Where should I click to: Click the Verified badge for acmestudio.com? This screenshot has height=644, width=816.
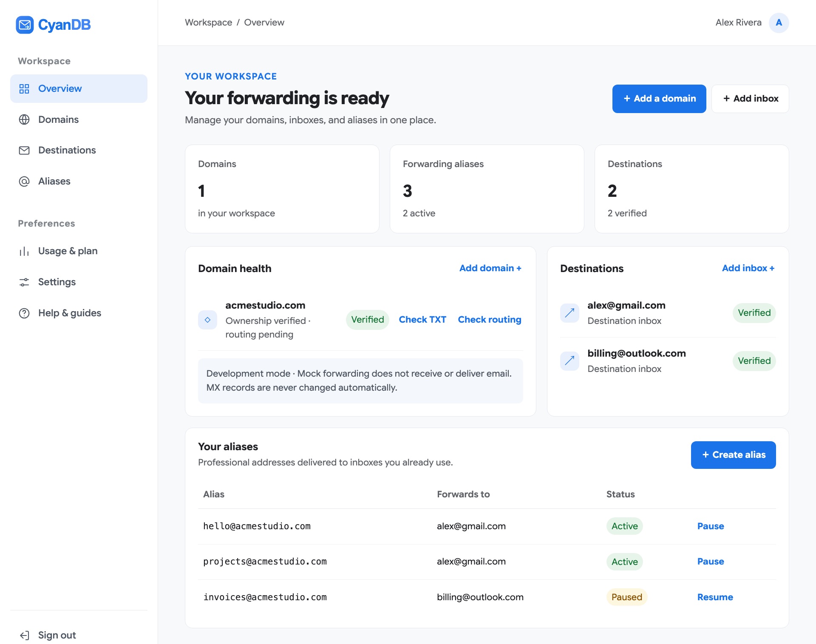[367, 320]
